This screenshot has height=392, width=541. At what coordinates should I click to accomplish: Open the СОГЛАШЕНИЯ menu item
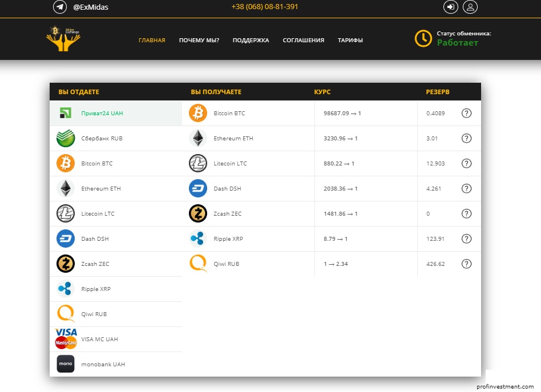coord(304,41)
